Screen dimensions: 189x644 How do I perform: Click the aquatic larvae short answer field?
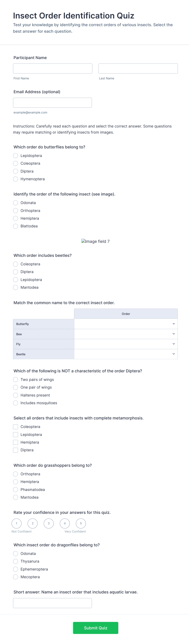(x=52, y=603)
